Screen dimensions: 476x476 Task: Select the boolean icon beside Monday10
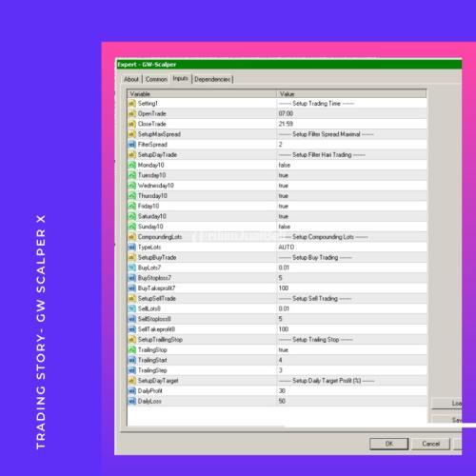tap(132, 165)
